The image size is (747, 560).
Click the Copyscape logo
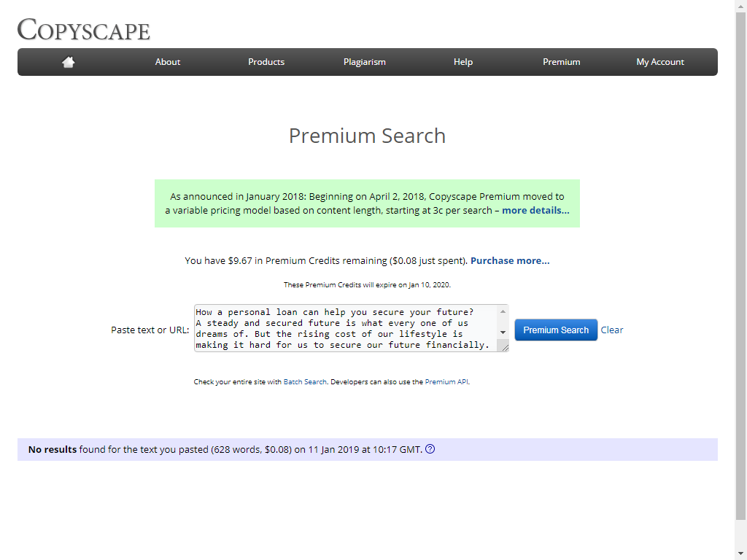83,29
